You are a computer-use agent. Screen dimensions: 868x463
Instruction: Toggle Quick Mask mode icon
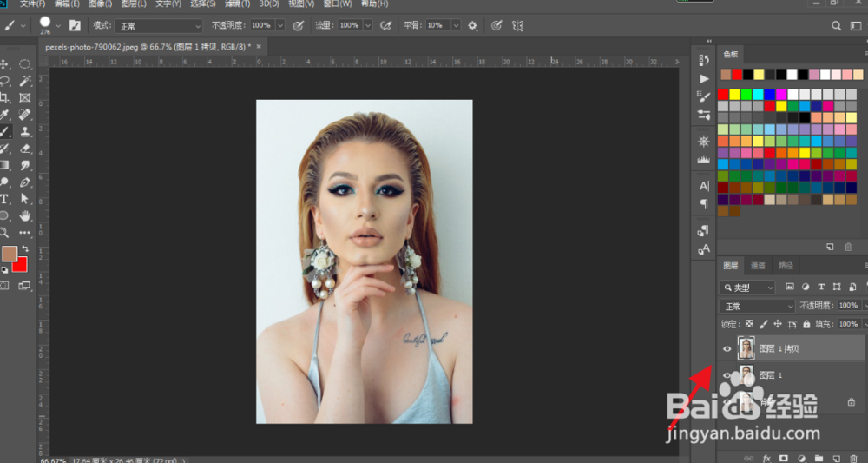tap(4, 286)
